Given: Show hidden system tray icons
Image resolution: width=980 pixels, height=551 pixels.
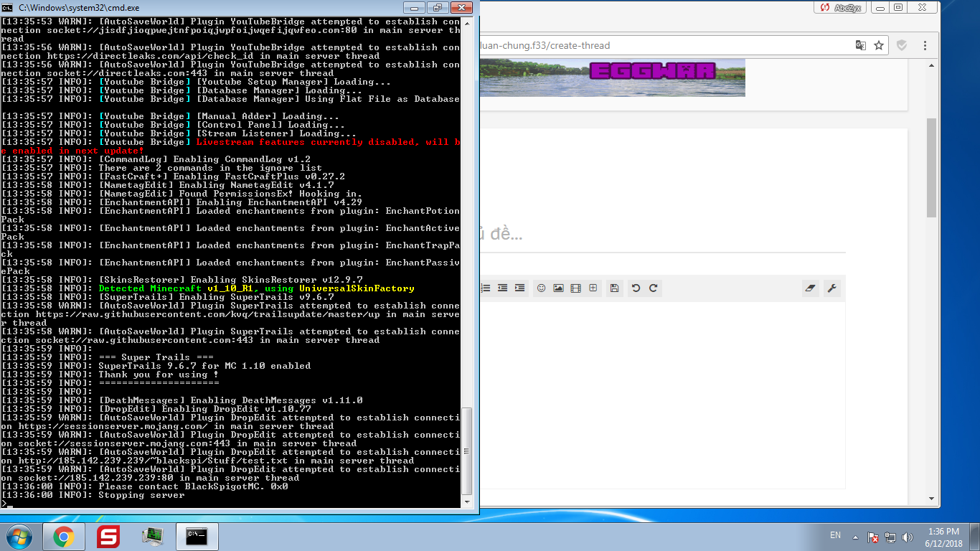Looking at the screenshot, I should [x=855, y=537].
